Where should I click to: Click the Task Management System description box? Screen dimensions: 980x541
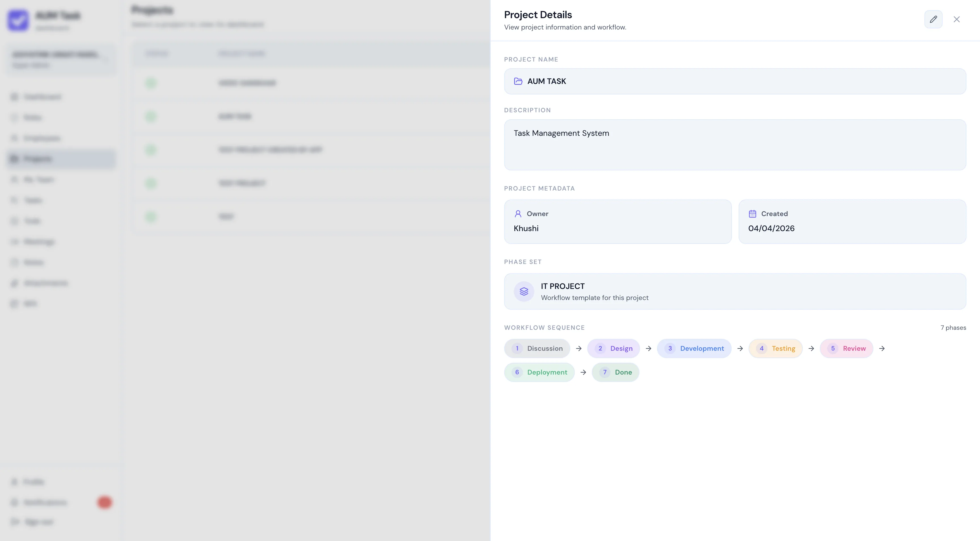pyautogui.click(x=735, y=145)
